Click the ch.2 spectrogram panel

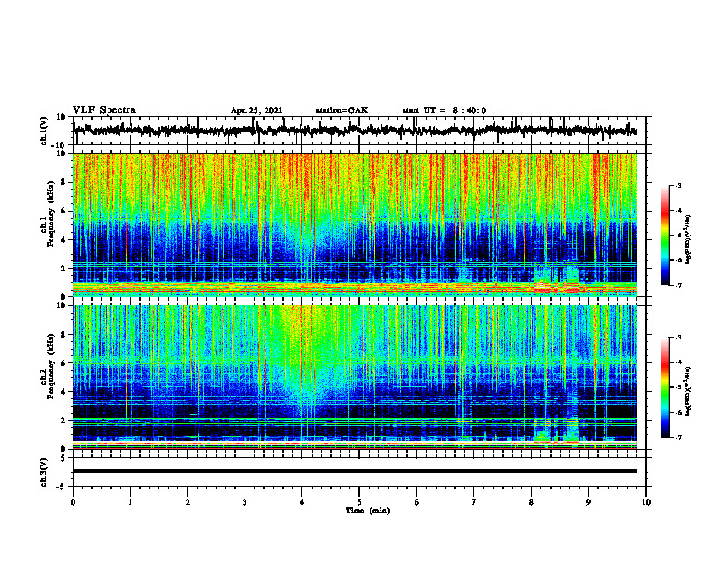(355, 377)
